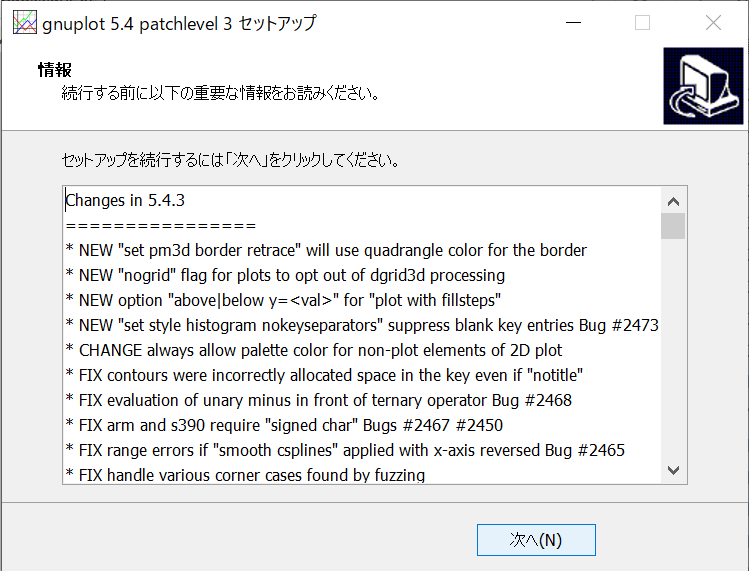Click the 続行する前に instruction subtitle
This screenshot has width=749, height=571.
click(221, 93)
